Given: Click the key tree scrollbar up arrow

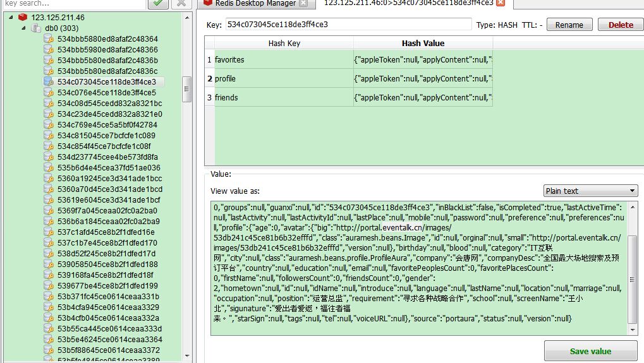Looking at the screenshot, I should 187,18.
